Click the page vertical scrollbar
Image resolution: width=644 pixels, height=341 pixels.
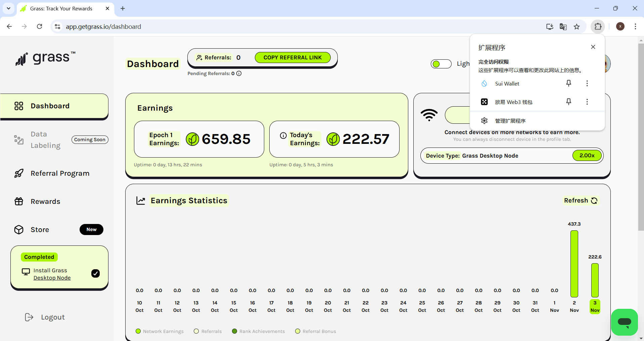[641, 137]
